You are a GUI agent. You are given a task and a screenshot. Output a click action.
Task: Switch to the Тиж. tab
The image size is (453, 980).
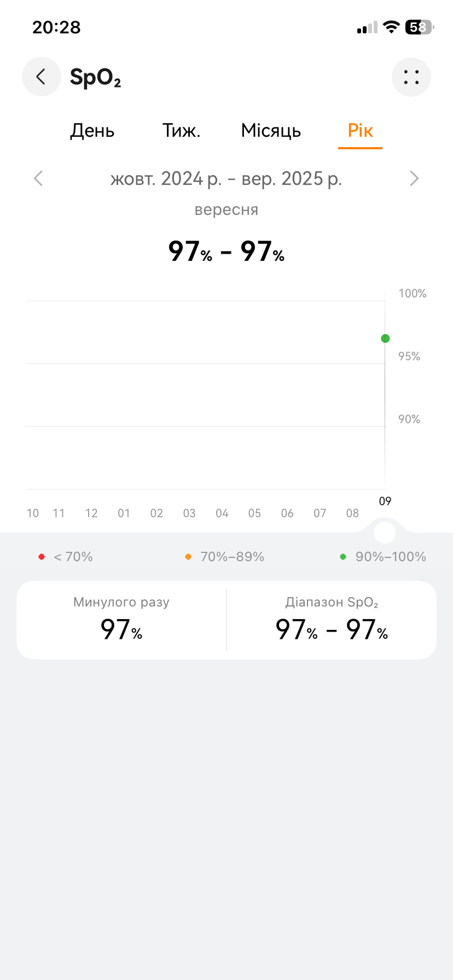(181, 131)
